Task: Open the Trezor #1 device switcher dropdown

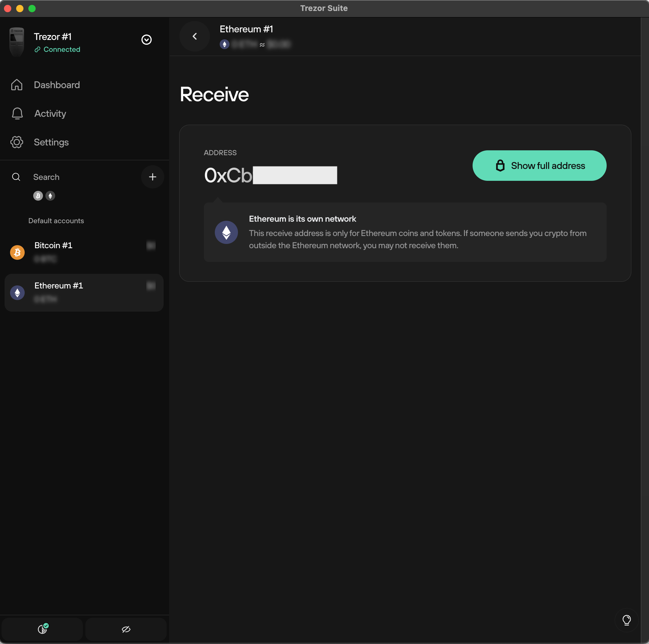Action: pyautogui.click(x=147, y=40)
